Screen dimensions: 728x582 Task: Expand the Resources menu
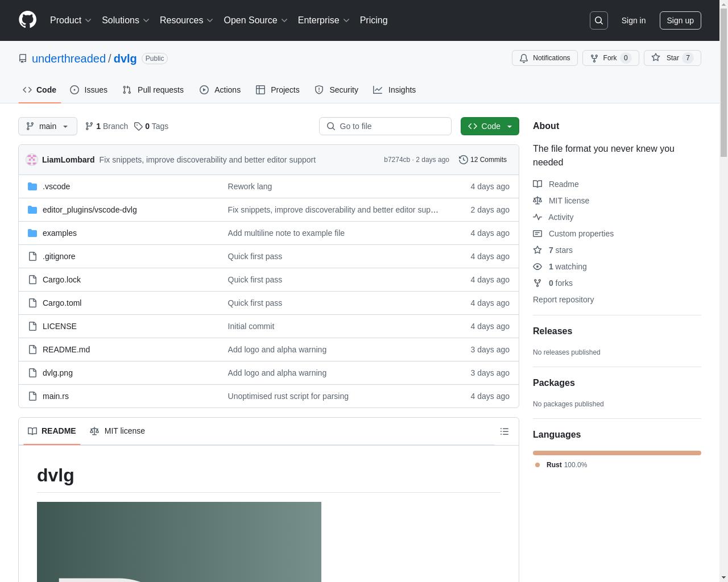click(x=187, y=20)
